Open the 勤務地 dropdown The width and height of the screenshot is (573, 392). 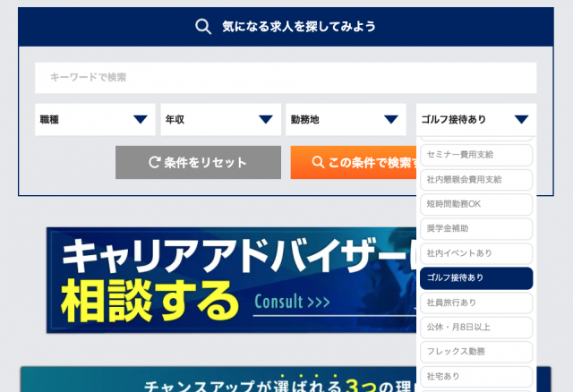(x=346, y=120)
